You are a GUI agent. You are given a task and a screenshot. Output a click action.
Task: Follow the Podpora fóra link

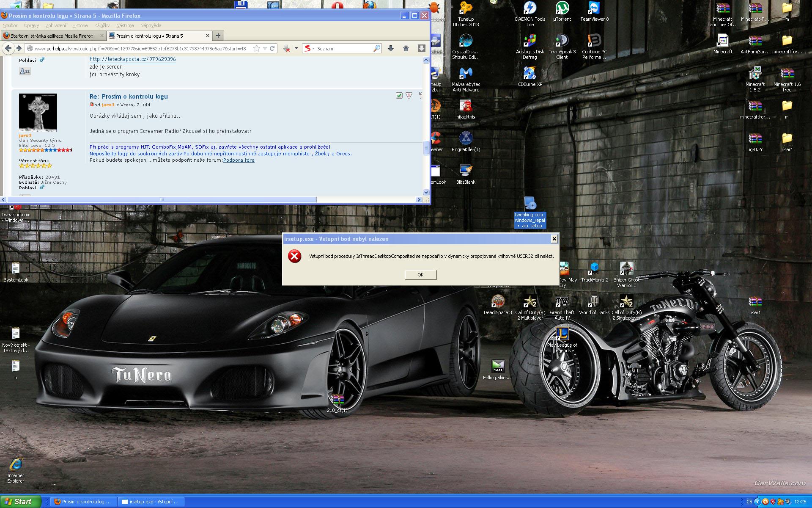coord(239,160)
